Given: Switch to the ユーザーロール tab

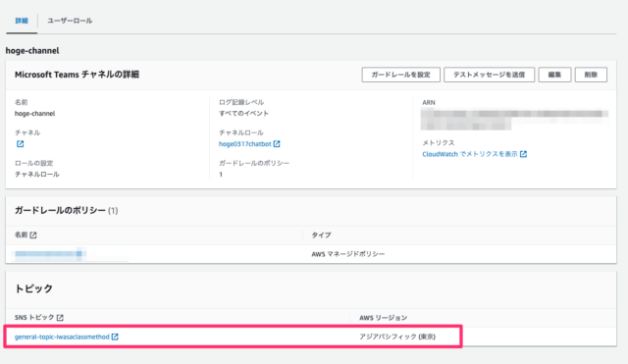Looking at the screenshot, I should [x=70, y=21].
